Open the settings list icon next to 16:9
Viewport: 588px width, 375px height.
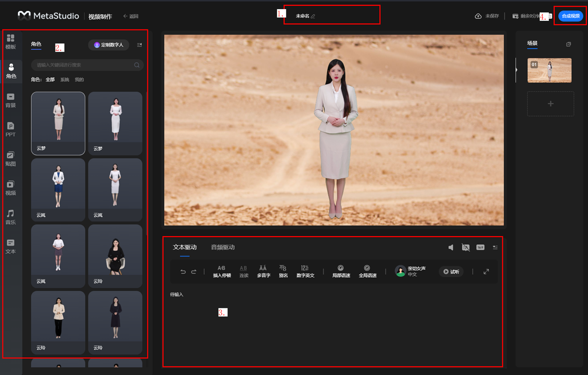click(x=495, y=247)
